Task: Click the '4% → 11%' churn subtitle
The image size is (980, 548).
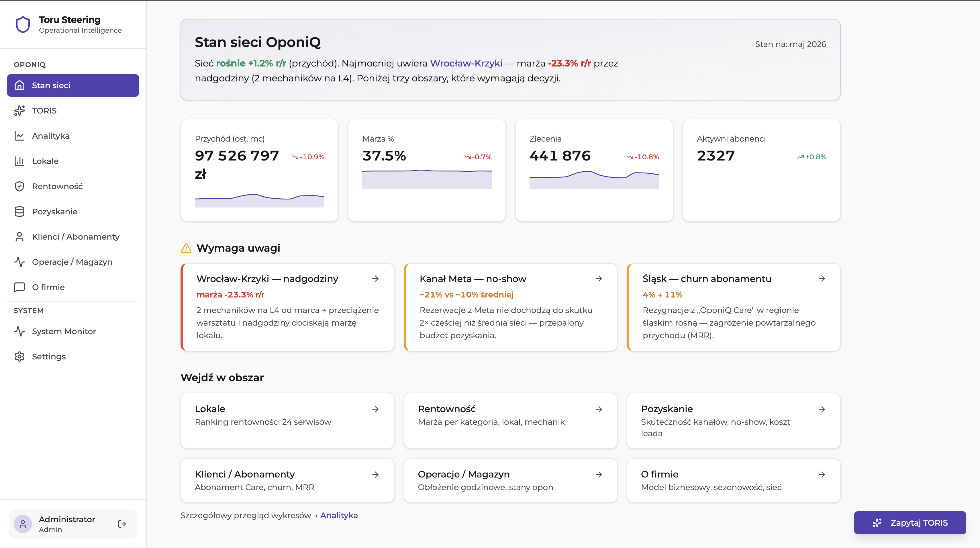Action: (662, 295)
